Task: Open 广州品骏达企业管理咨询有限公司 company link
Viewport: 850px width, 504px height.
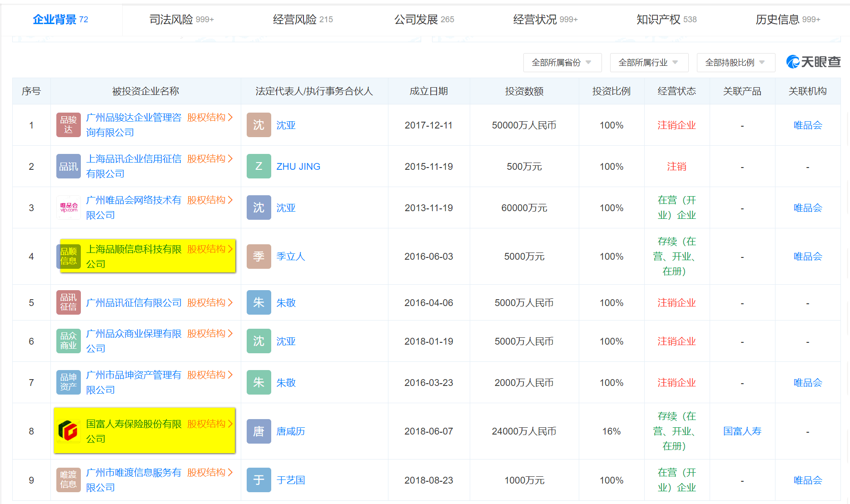Action: tap(134, 125)
